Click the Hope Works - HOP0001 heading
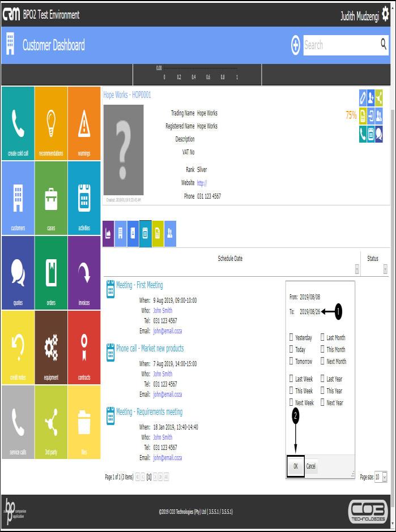The height and width of the screenshot is (532, 396). (127, 95)
